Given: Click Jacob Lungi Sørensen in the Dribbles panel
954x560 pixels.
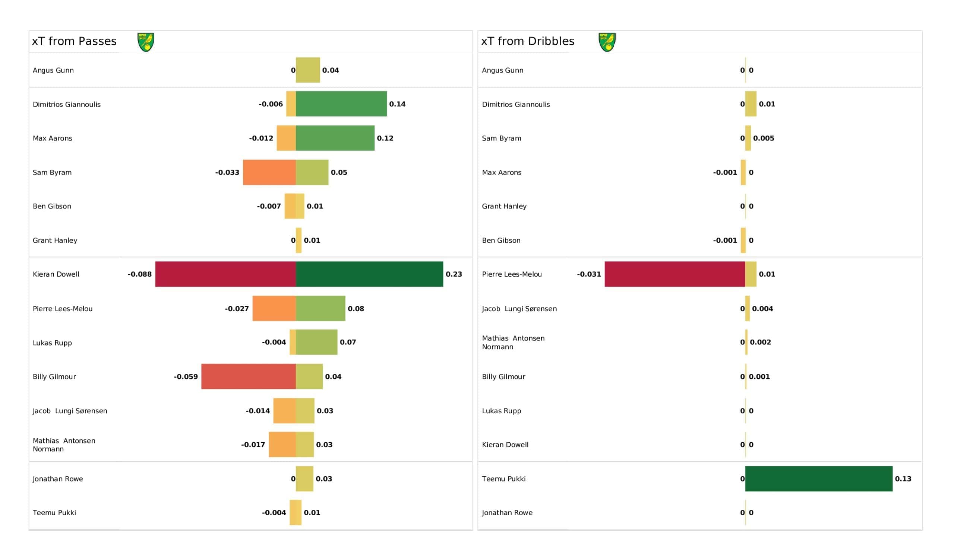Looking at the screenshot, I should click(519, 309).
